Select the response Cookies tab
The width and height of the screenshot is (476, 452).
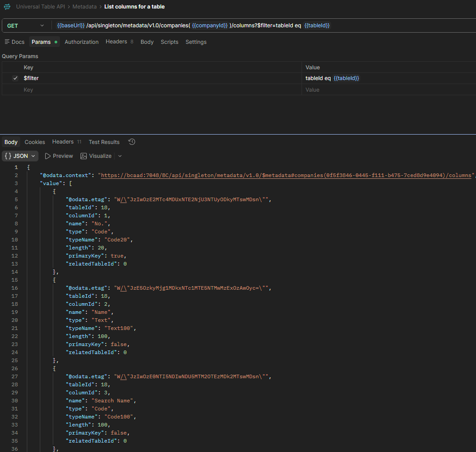click(x=34, y=142)
